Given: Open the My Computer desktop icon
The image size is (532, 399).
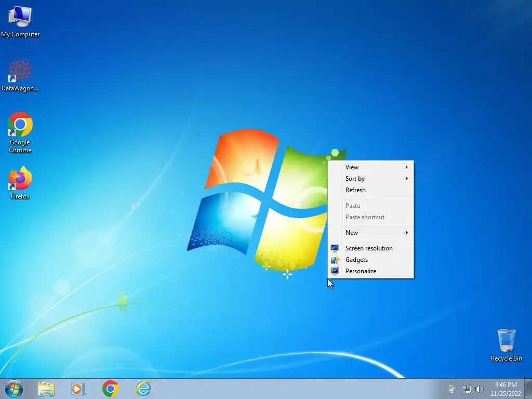Looking at the screenshot, I should 20,22.
